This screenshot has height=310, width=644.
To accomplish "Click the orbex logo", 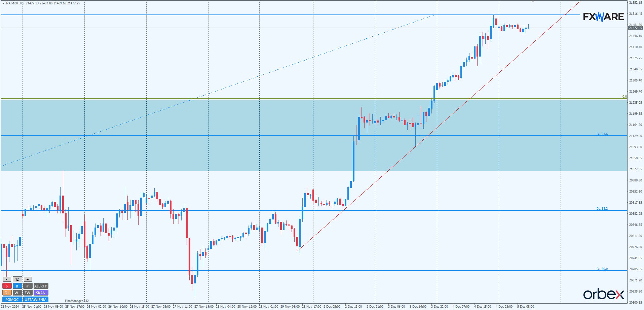I will pyautogui.click(x=603, y=294).
